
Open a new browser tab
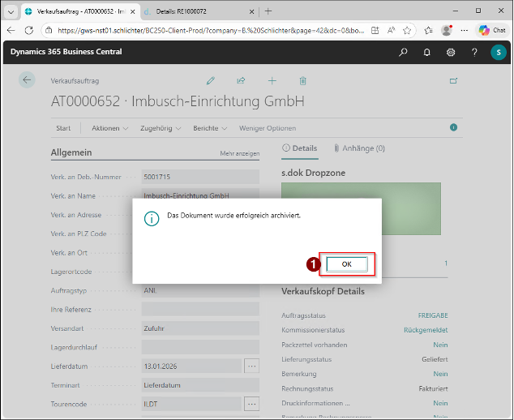(x=268, y=11)
